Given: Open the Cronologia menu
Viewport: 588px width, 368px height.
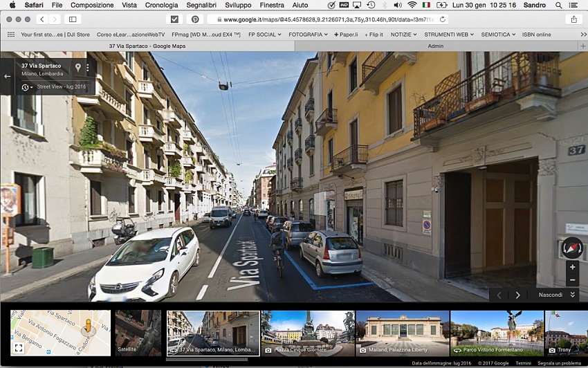Looking at the screenshot, I should click(x=161, y=6).
